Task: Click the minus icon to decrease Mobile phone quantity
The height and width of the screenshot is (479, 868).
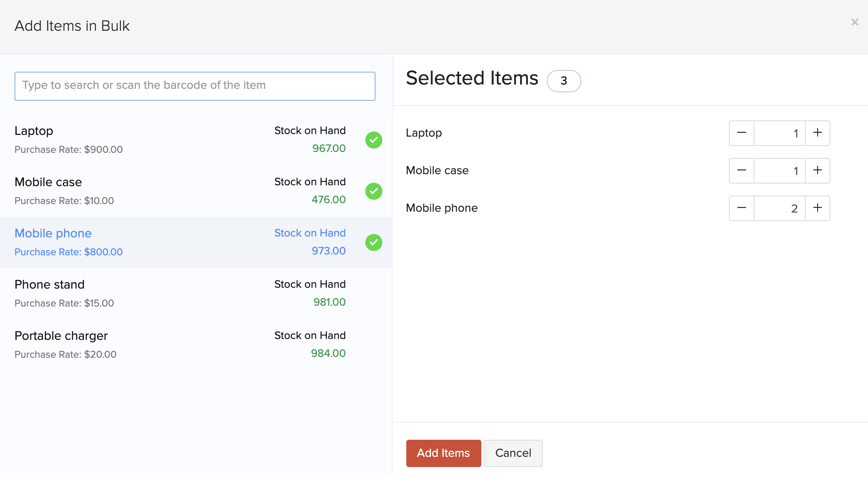Action: [x=741, y=208]
